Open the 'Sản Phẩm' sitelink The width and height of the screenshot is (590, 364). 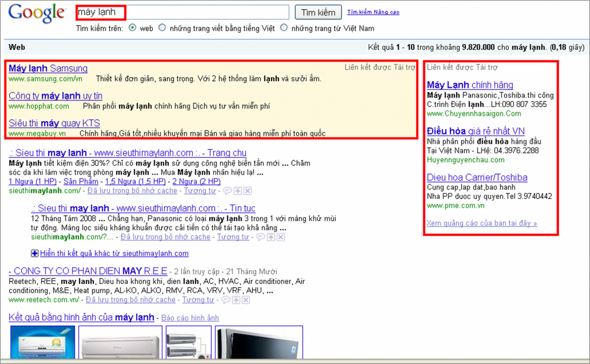(x=81, y=181)
